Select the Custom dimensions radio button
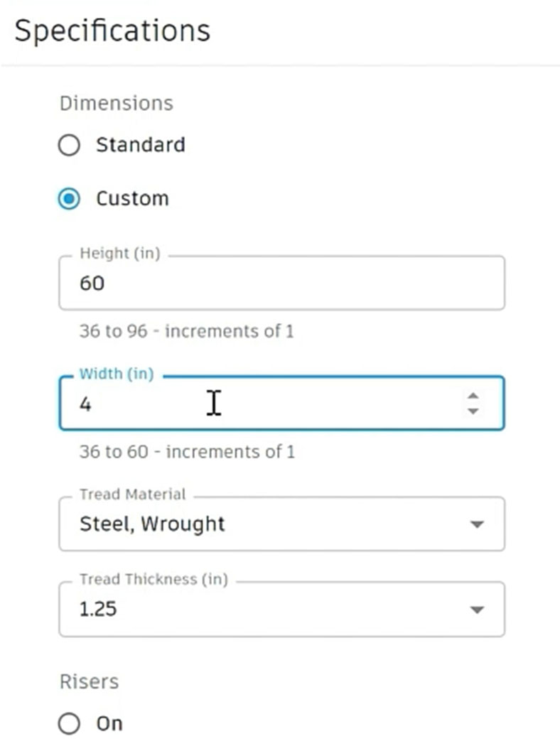The width and height of the screenshot is (560, 746). click(x=69, y=199)
